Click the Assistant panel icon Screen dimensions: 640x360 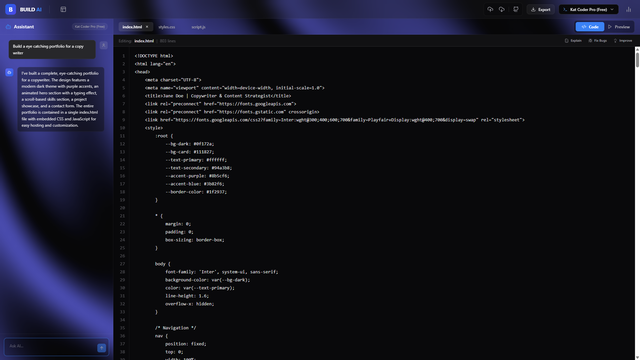pos(8,27)
